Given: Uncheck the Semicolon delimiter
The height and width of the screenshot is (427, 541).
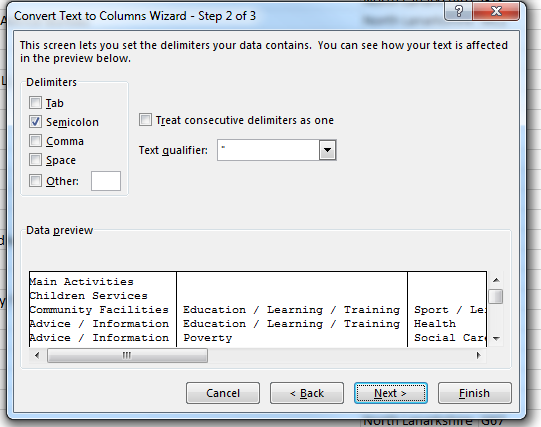Looking at the screenshot, I should click(35, 122).
